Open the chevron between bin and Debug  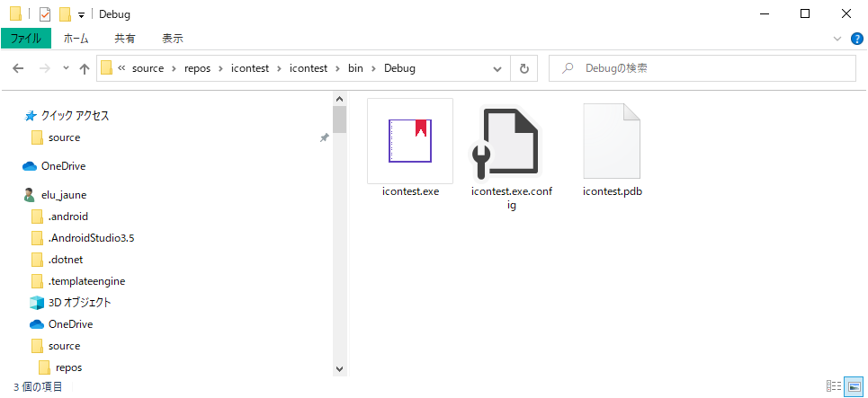pos(373,68)
